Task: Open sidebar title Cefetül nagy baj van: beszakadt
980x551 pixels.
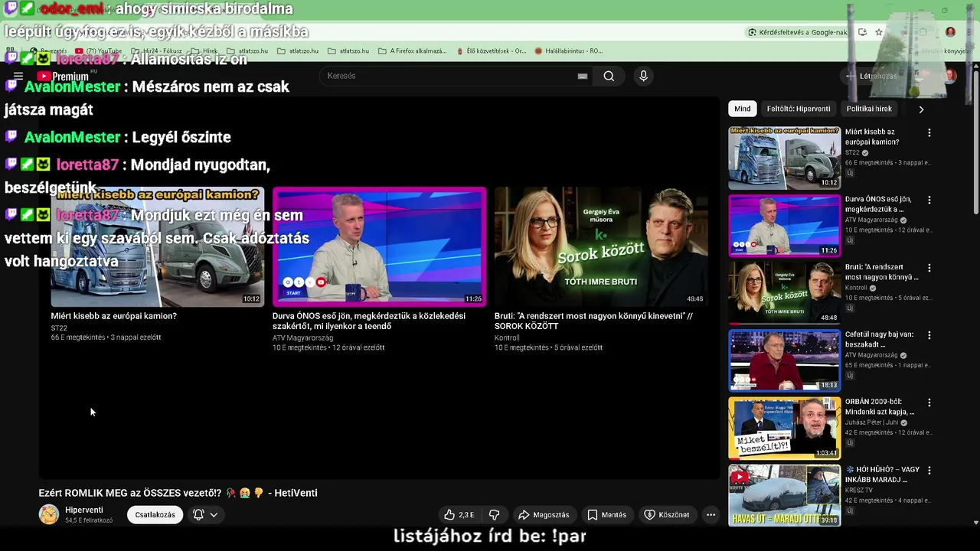Action: click(880, 339)
